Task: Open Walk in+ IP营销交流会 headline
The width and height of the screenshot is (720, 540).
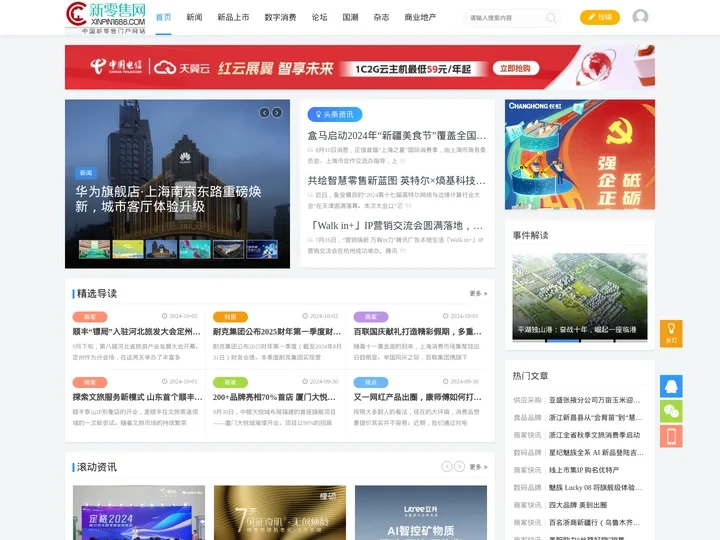Action: (397, 225)
